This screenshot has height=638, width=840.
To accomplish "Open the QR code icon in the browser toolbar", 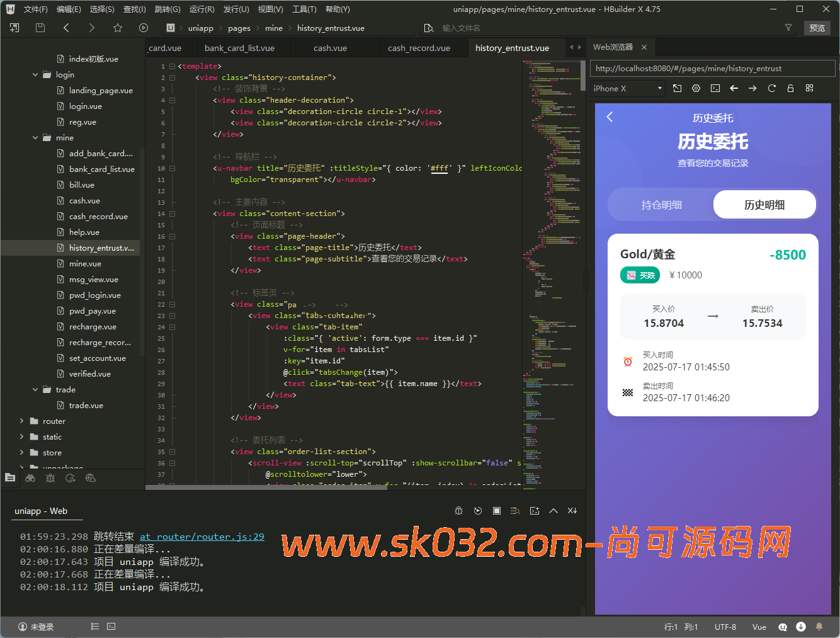I will pyautogui.click(x=809, y=88).
